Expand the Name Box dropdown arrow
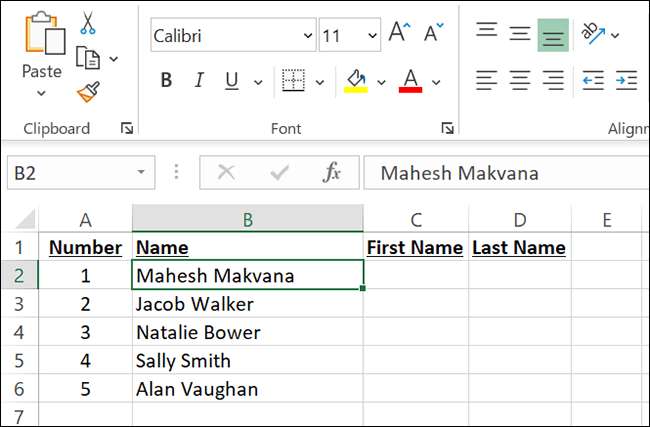Screen dimensions: 650x427 [141, 173]
